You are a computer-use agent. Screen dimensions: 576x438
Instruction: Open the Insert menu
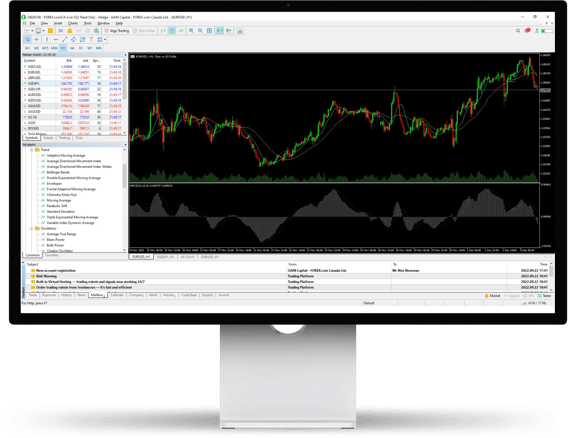tap(58, 23)
